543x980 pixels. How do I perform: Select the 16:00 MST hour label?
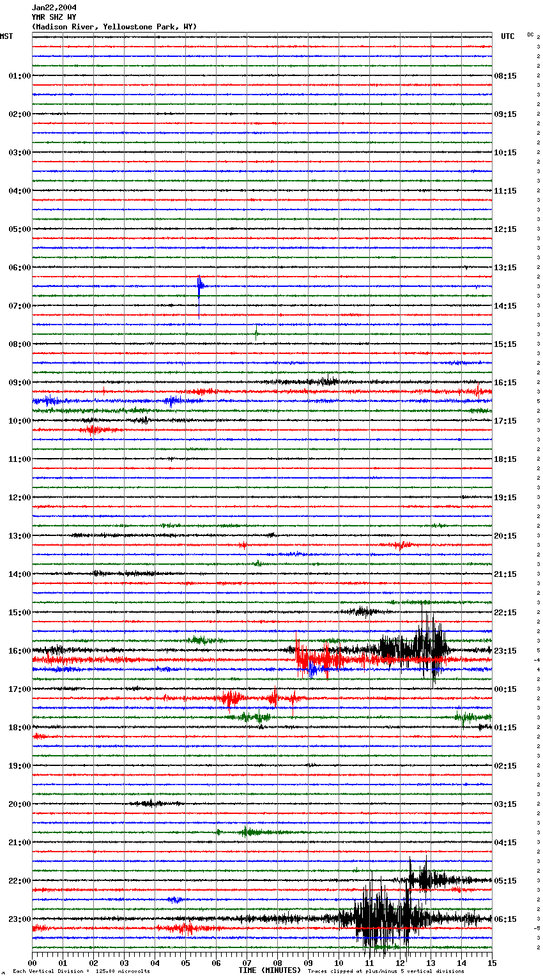pyautogui.click(x=20, y=651)
